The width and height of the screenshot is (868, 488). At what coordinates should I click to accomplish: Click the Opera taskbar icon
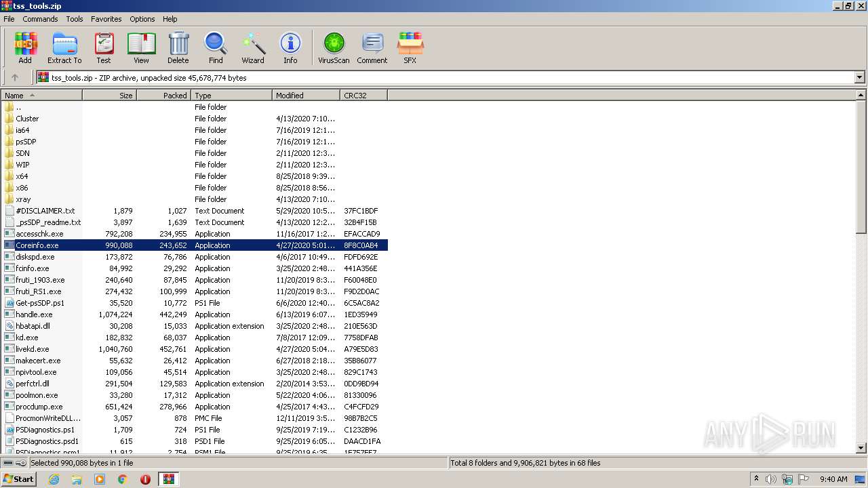[x=145, y=479]
